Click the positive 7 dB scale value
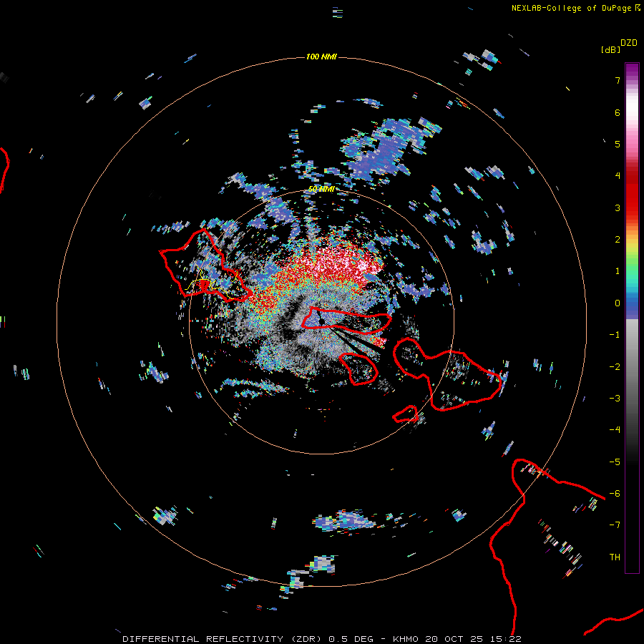Image resolution: width=644 pixels, height=644 pixels. tap(618, 80)
